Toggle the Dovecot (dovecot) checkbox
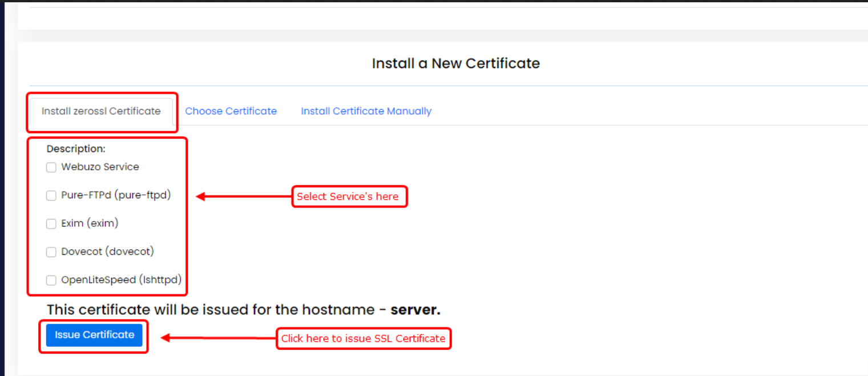868x376 pixels. coord(51,252)
